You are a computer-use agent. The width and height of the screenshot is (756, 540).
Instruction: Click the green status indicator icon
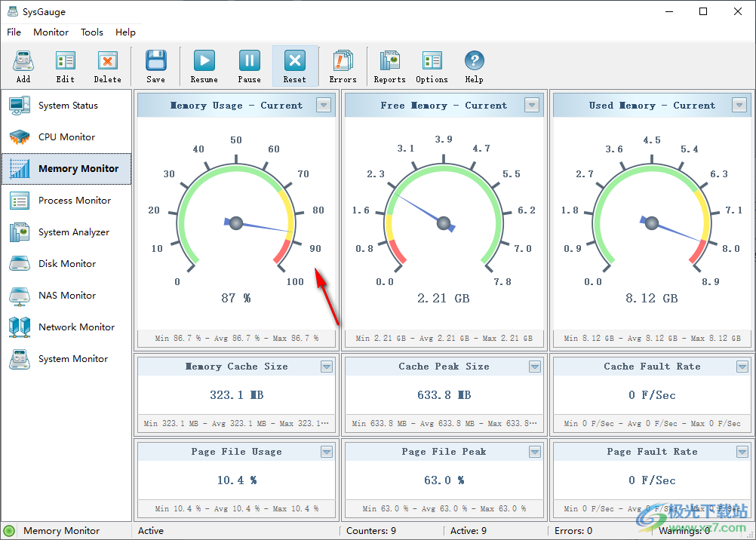pos(9,531)
